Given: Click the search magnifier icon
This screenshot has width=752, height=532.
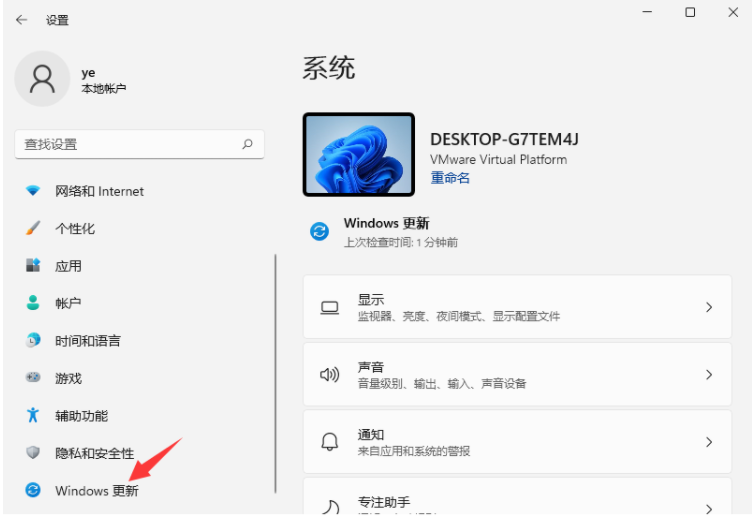Looking at the screenshot, I should (247, 144).
